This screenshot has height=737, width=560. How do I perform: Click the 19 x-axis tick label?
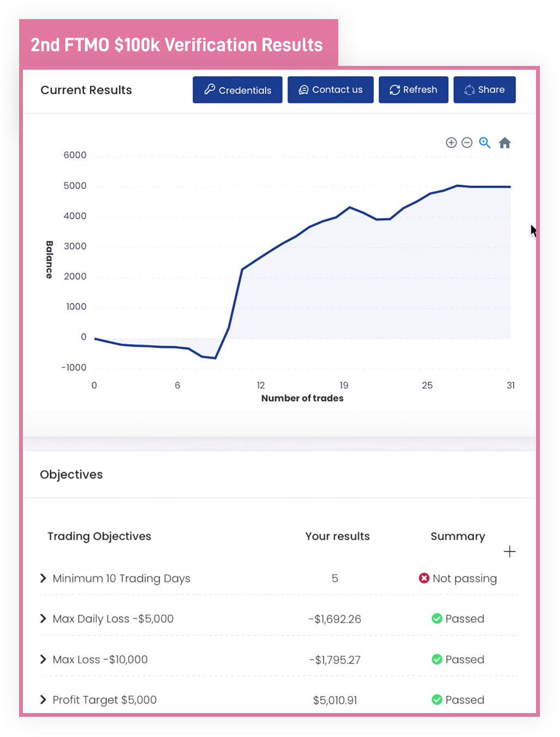(x=344, y=385)
